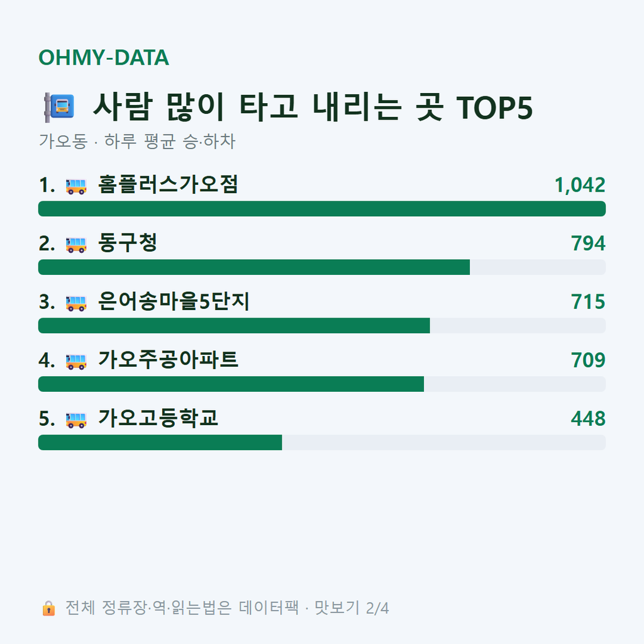This screenshot has height=644, width=644.
Task: Click the 동구청 progress bar showing 794
Action: (322, 267)
